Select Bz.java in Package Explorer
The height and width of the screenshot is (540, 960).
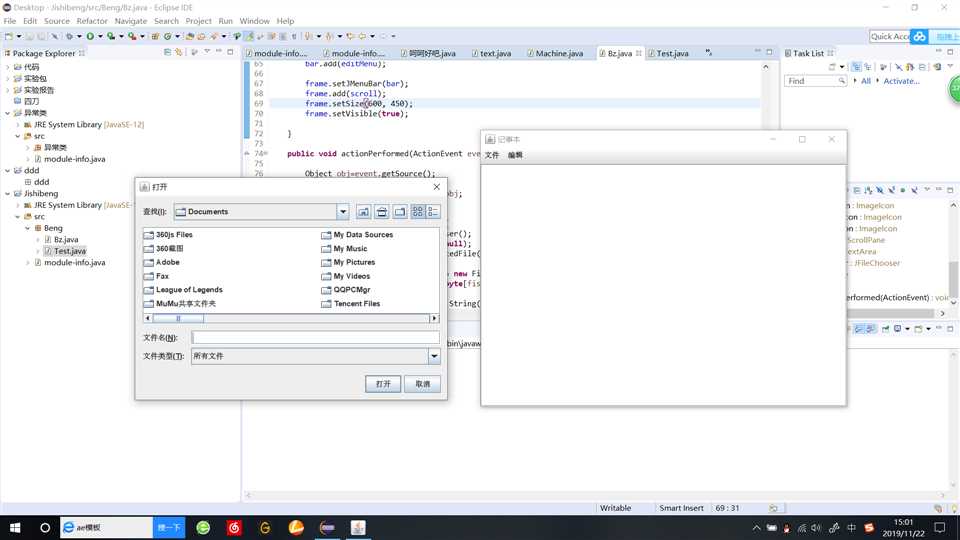[x=61, y=239]
